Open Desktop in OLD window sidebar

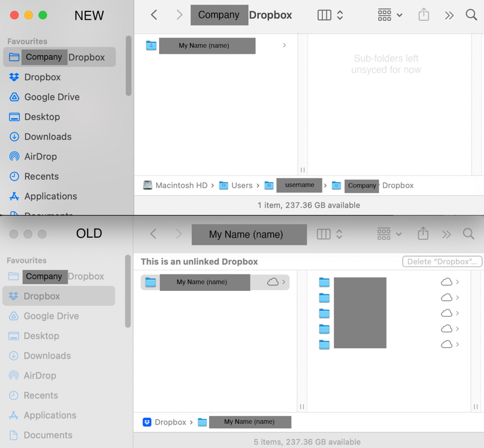point(41,336)
